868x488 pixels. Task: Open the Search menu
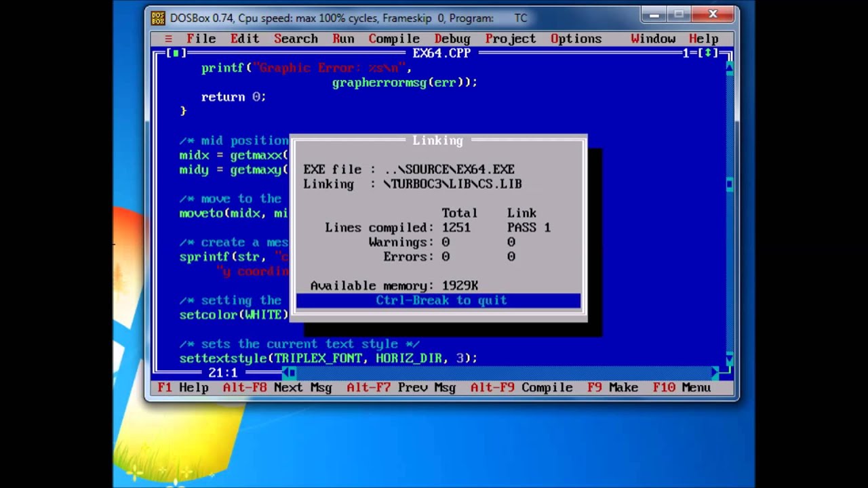click(296, 39)
